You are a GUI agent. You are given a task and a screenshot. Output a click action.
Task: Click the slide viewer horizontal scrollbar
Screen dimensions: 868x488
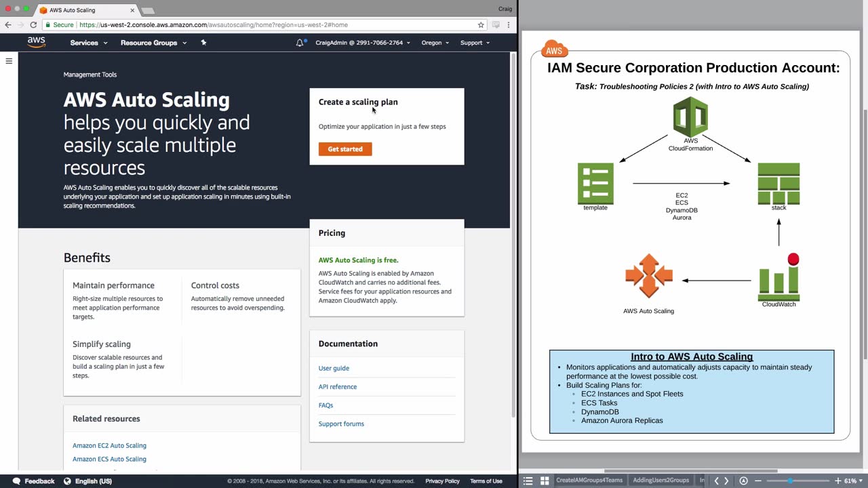tap(690, 471)
